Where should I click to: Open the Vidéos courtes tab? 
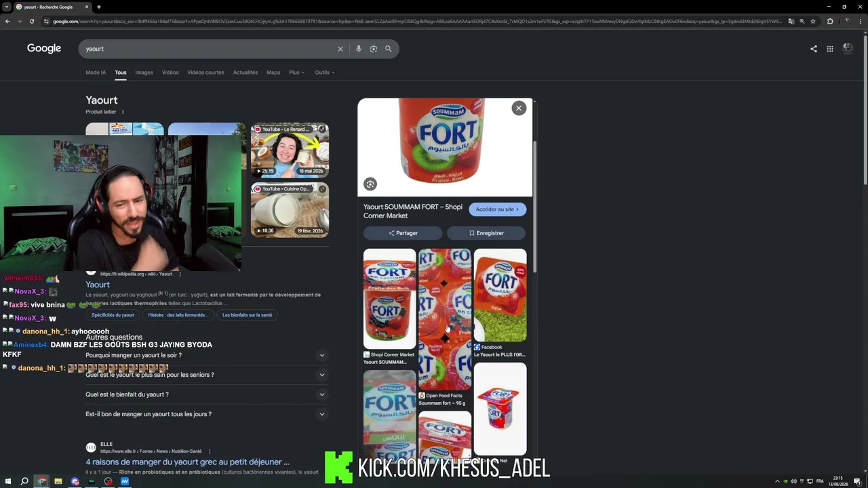click(x=205, y=73)
